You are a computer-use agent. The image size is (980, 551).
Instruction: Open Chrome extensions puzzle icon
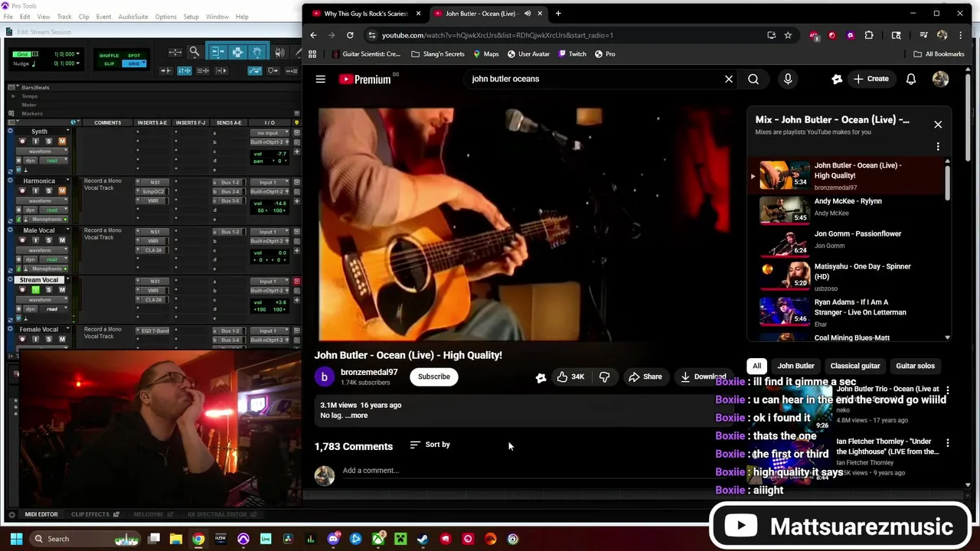coord(869,35)
